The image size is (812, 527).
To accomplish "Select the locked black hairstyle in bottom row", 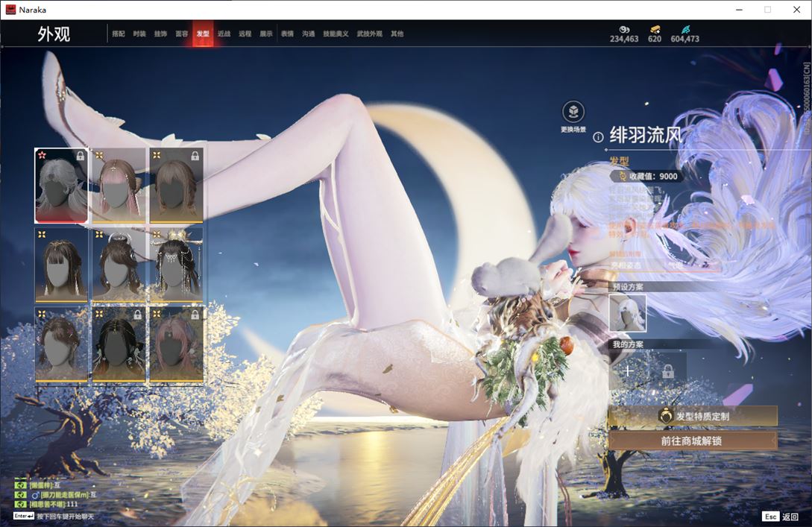I will click(x=119, y=344).
